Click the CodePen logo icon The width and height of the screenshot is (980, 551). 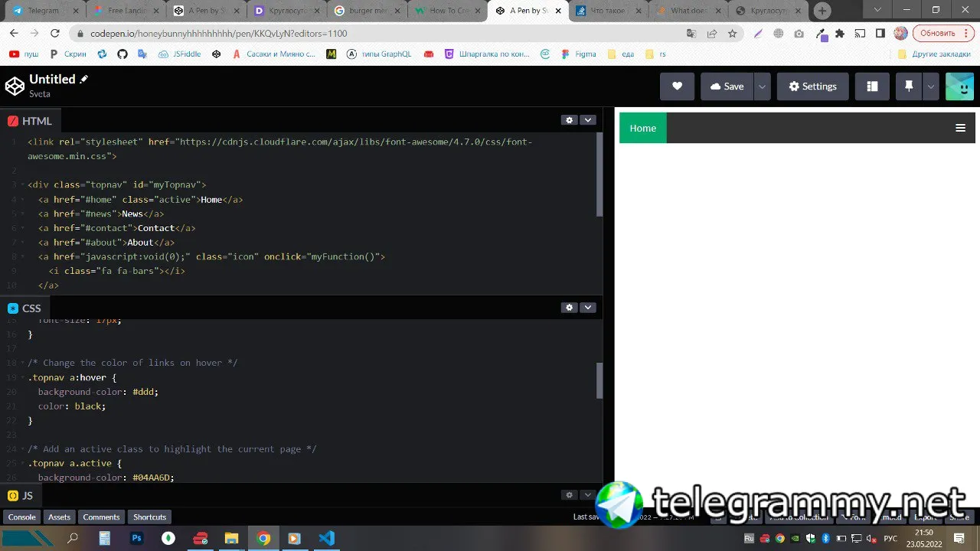point(15,86)
